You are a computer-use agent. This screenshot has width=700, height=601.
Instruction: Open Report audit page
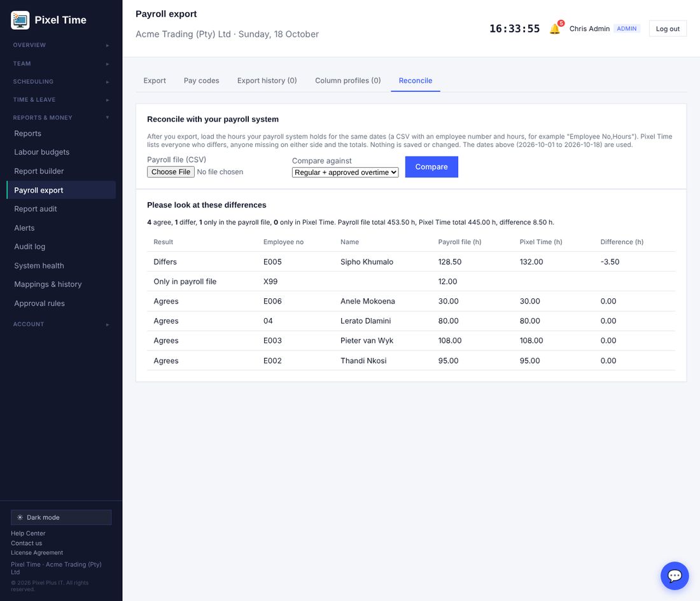(61, 209)
